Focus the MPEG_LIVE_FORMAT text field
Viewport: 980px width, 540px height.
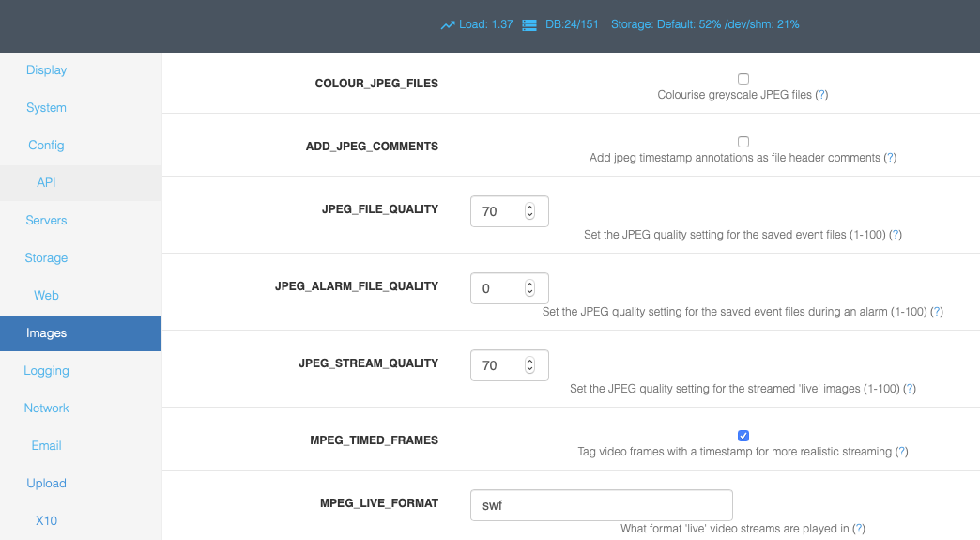coord(602,505)
